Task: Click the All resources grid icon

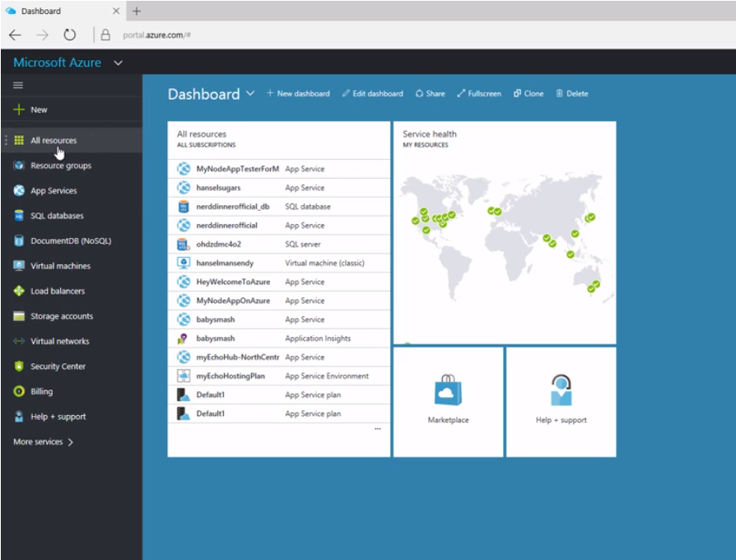Action: 19,140
